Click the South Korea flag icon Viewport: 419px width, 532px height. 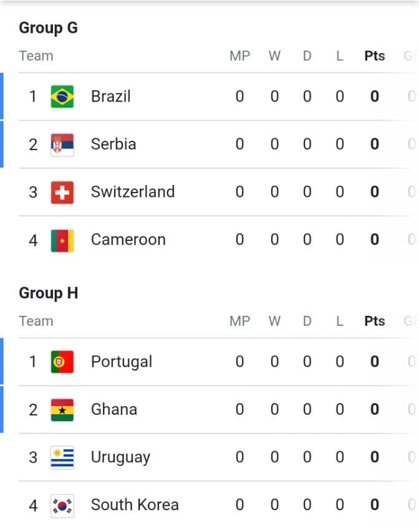click(62, 506)
